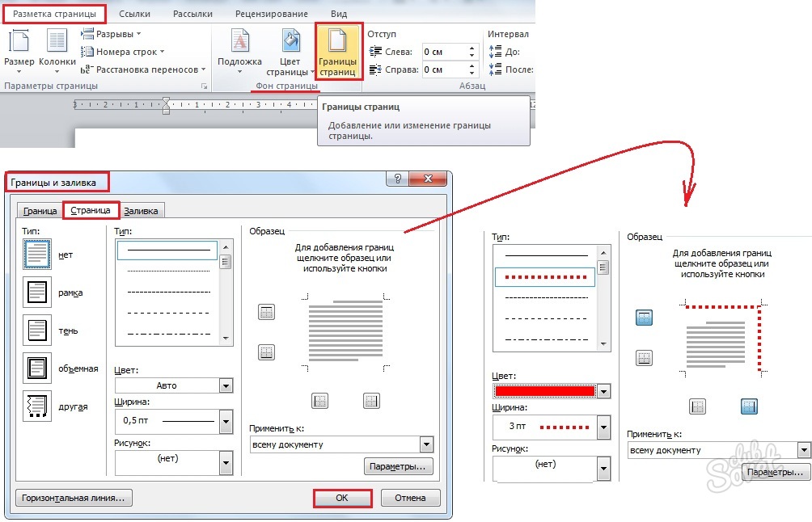
Task: Open the Ссылки ribbon tab
Action: 133,14
